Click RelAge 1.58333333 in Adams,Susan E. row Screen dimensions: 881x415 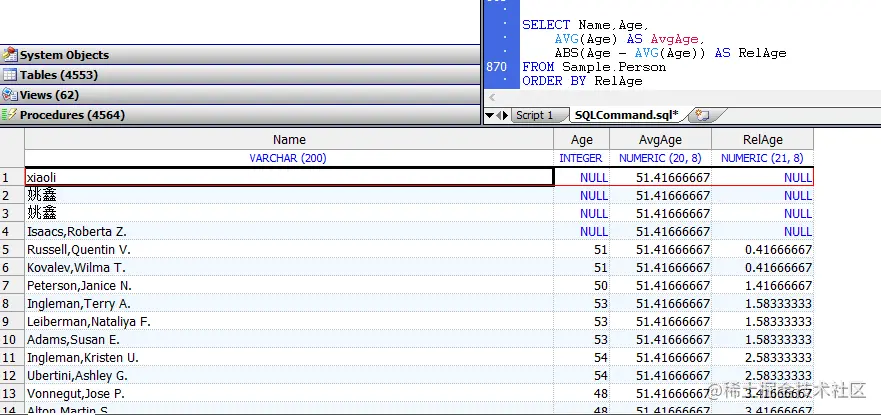pos(762,339)
